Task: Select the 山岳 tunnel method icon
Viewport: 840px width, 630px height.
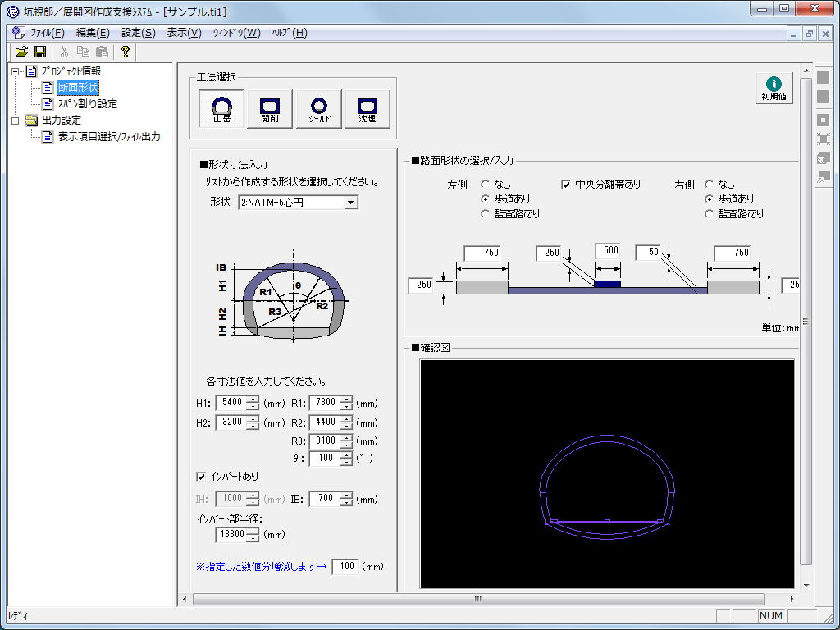Action: pyautogui.click(x=221, y=108)
